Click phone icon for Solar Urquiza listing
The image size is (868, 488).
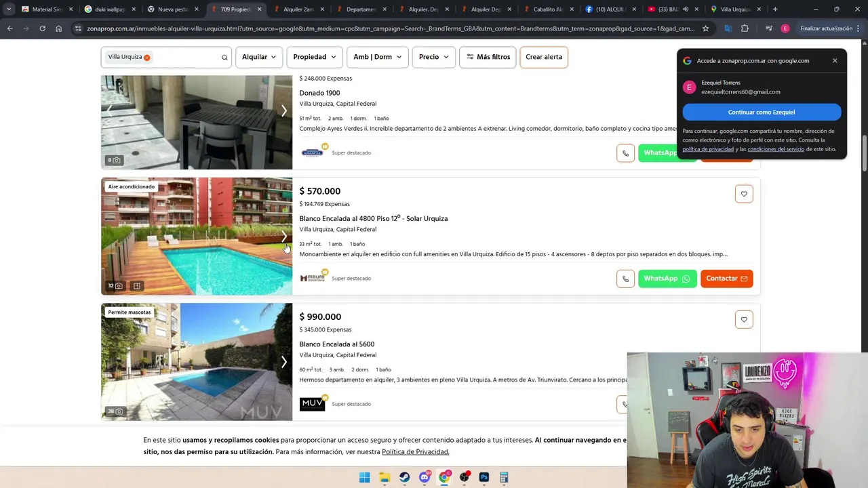[x=625, y=279]
